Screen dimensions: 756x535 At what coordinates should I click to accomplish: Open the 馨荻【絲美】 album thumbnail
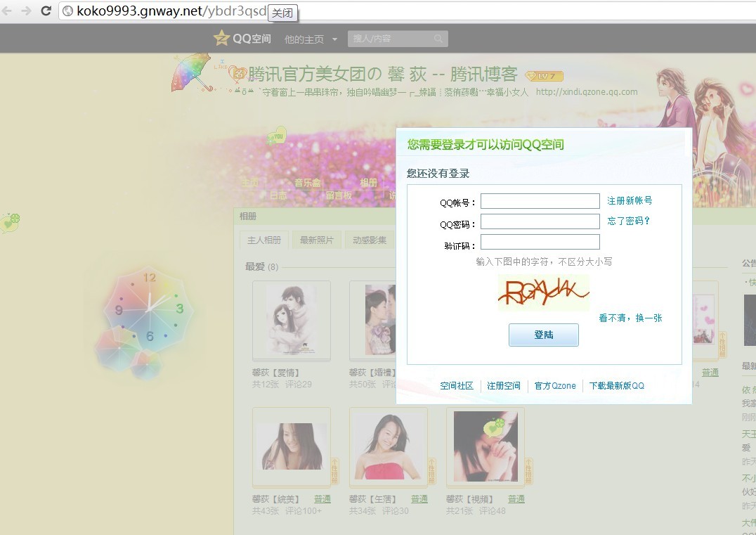tap(291, 446)
